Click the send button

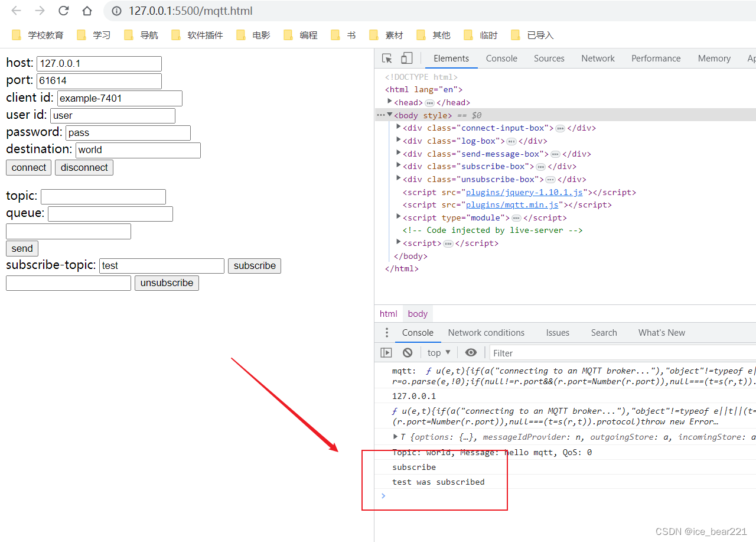22,248
